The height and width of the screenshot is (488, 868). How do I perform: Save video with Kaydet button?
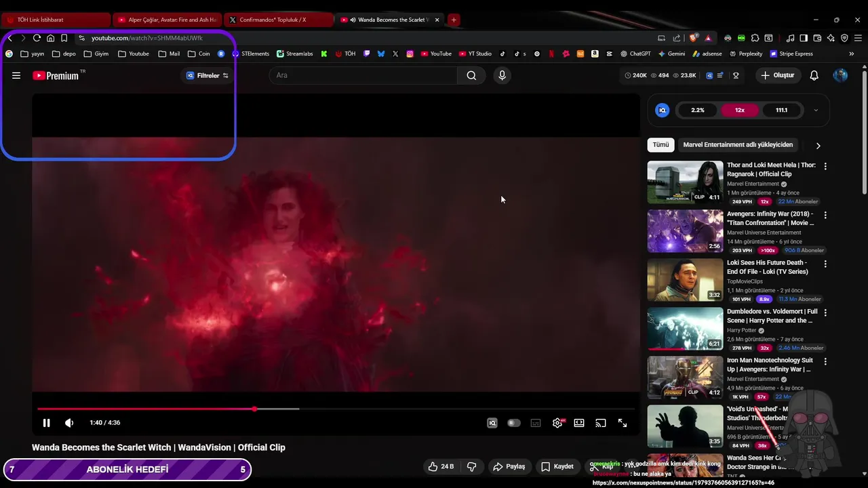557,466
